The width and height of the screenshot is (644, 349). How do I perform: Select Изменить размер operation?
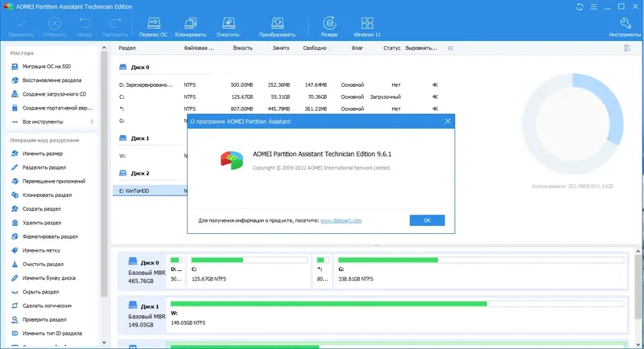point(43,154)
